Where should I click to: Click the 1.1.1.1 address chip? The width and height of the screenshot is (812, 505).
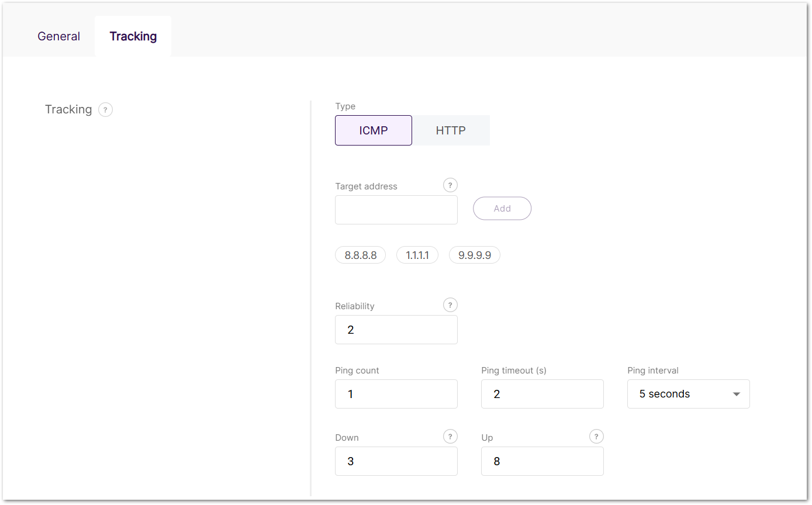click(x=417, y=255)
